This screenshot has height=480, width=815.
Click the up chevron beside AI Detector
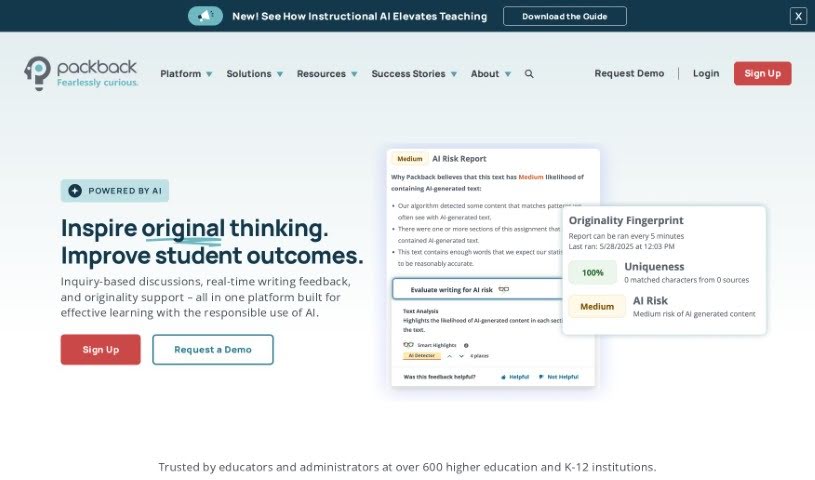point(450,356)
